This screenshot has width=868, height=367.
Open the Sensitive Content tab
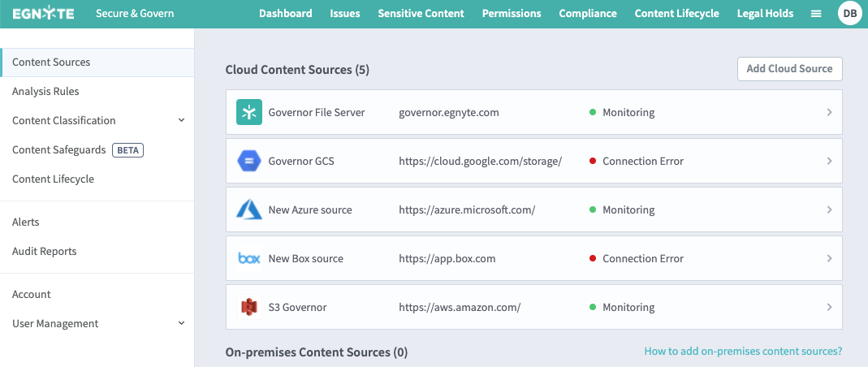point(421,14)
